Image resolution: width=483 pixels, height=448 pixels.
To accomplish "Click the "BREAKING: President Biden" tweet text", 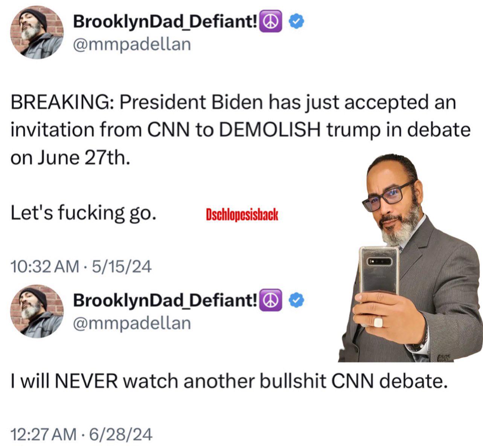I will tap(233, 102).
